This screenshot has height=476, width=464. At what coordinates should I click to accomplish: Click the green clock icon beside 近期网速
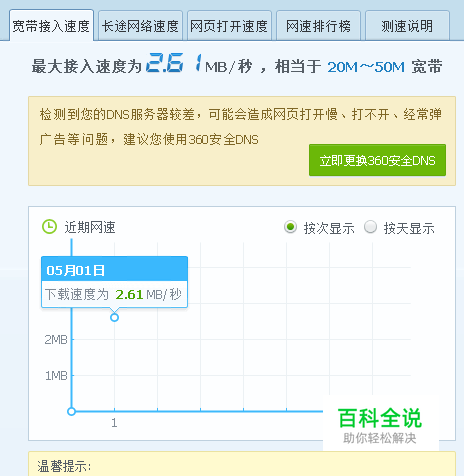[x=49, y=227]
